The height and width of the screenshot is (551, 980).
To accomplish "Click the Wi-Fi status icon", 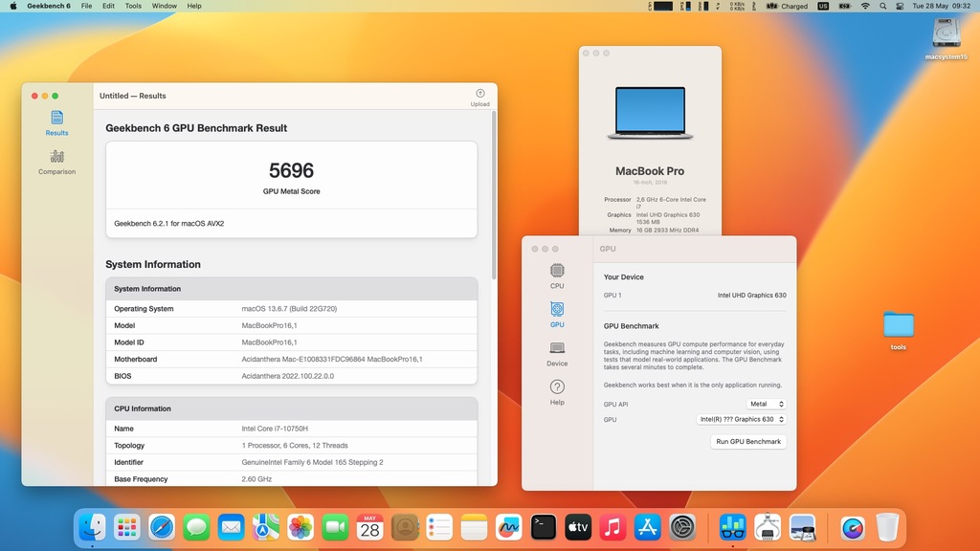I will pyautogui.click(x=865, y=6).
